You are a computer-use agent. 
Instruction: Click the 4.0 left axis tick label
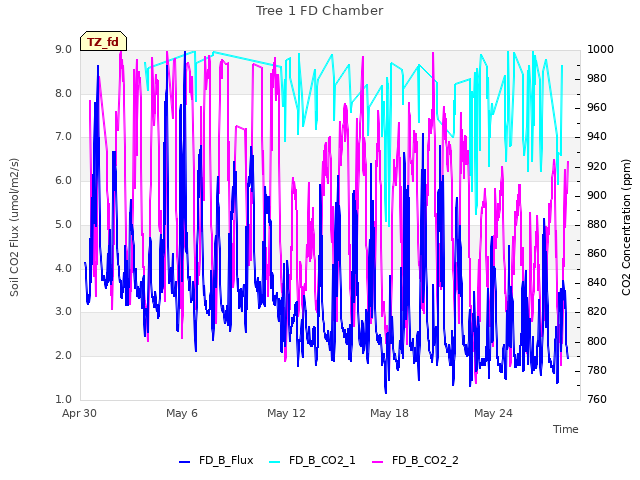63,269
